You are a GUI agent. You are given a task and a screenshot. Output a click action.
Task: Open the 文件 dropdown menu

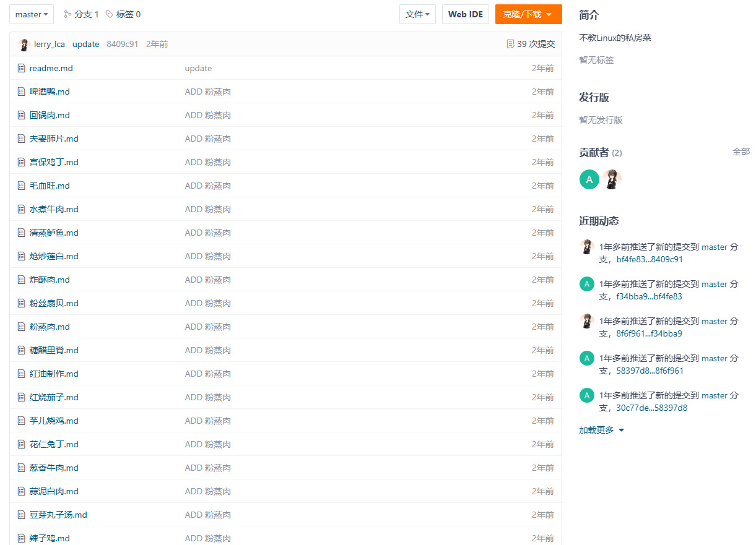click(x=417, y=14)
